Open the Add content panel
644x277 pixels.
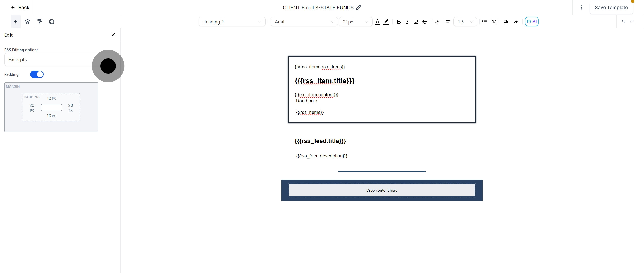coord(15,21)
